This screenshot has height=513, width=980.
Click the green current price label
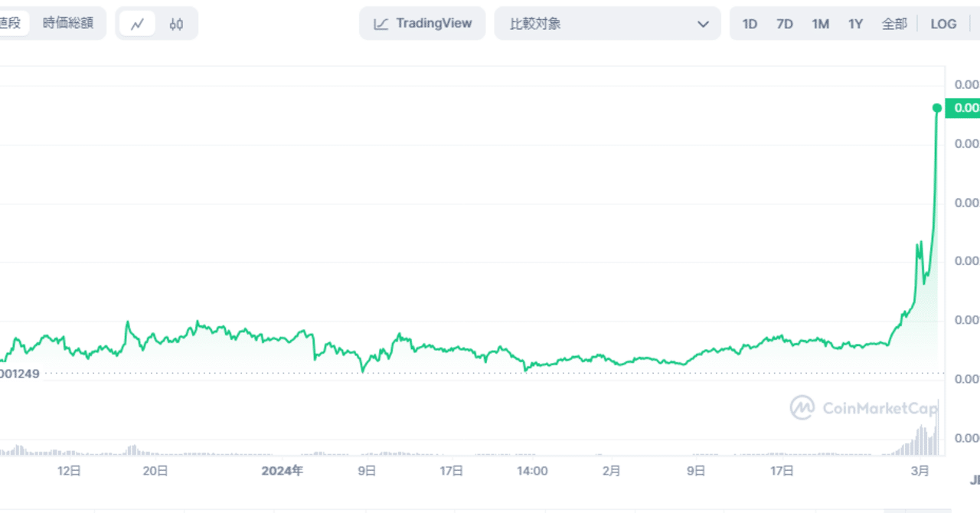(963, 108)
